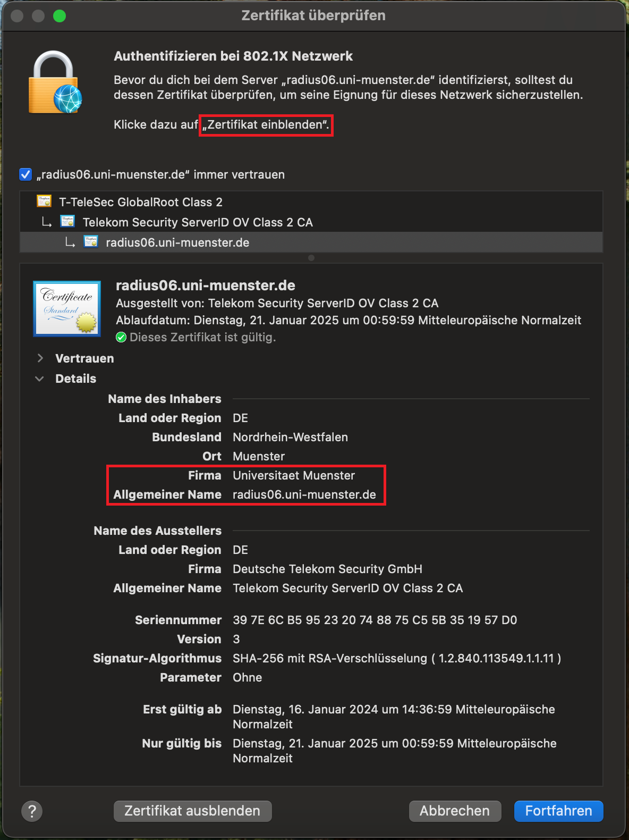Screen dimensions: 629x840
Task: Select Telekom Security ServerID OV Class 2 CA
Action: coord(198,222)
